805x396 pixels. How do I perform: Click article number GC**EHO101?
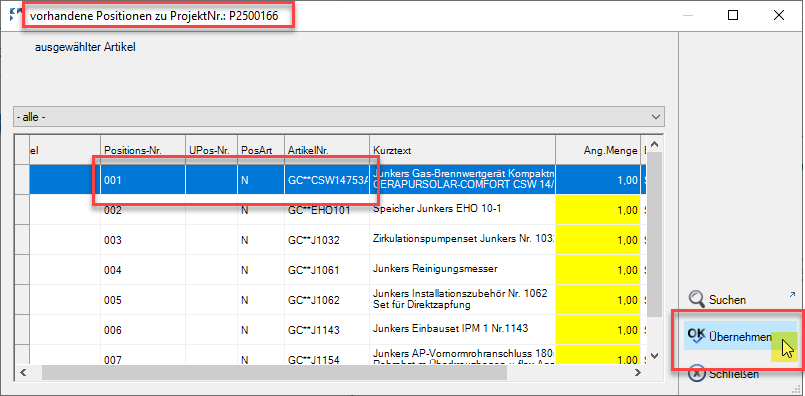click(x=327, y=210)
